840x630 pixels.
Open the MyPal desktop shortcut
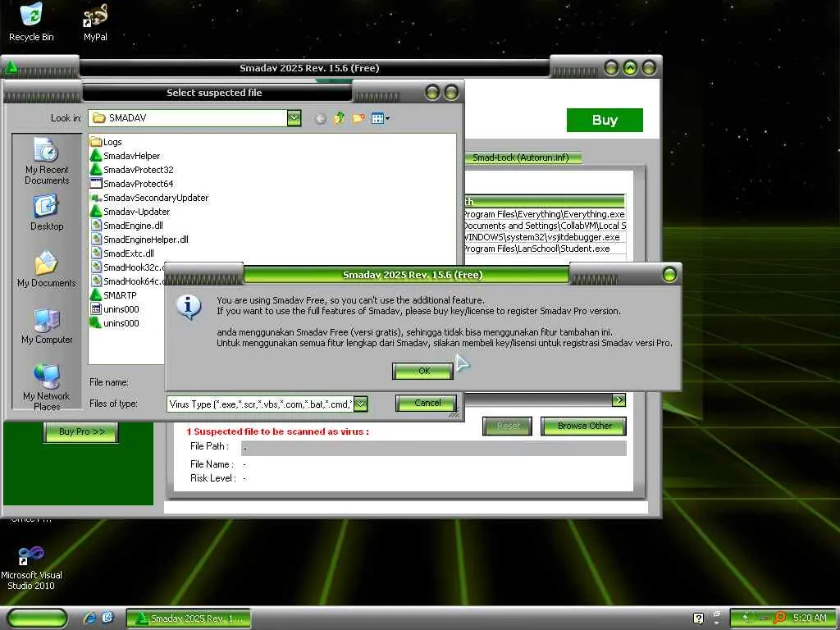click(x=95, y=21)
